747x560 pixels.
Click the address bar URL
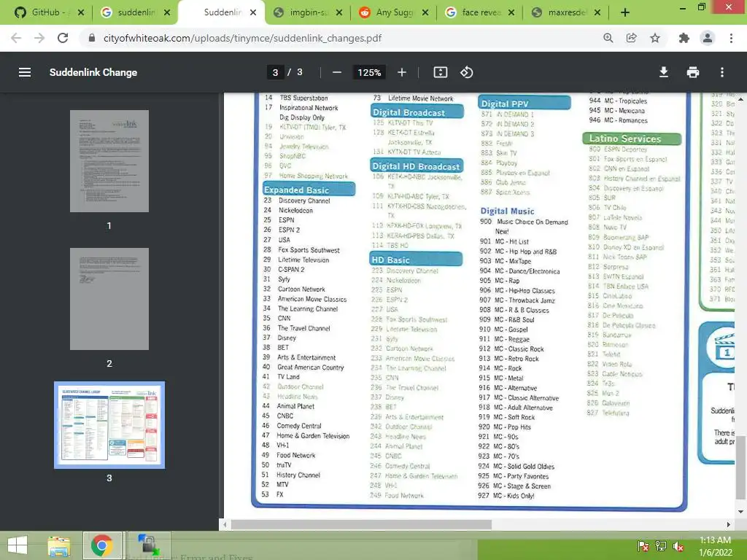click(x=242, y=38)
